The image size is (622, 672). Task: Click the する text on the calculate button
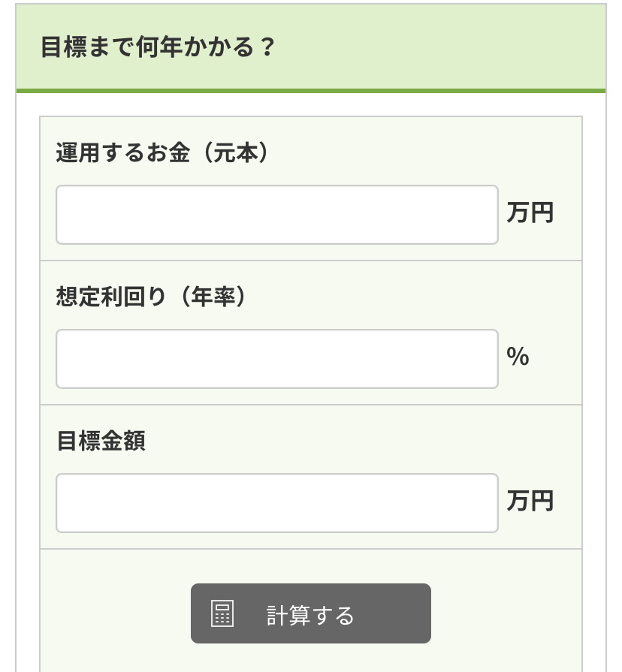[333, 616]
